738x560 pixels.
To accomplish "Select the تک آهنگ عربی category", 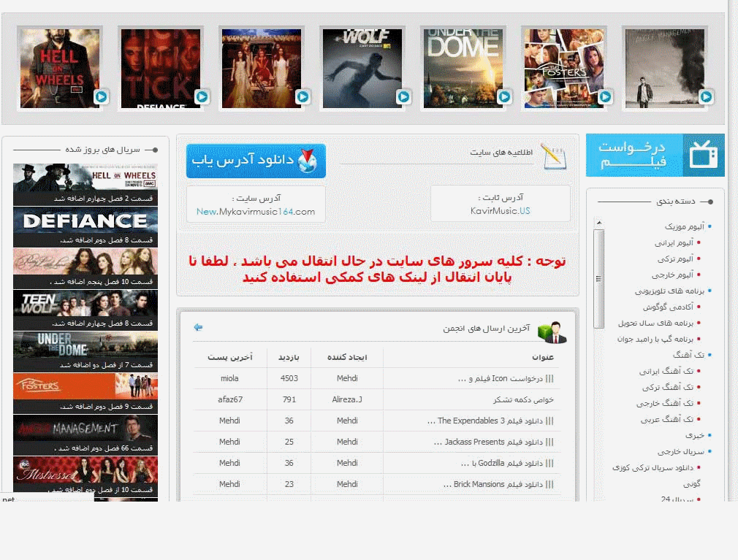I will point(667,419).
